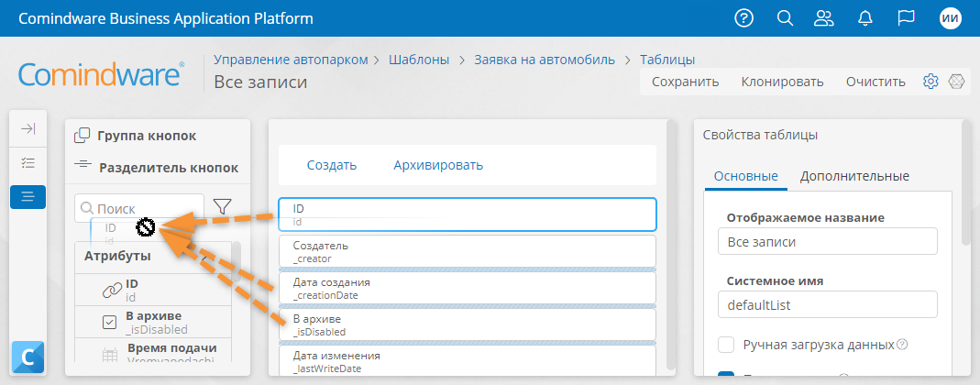Click the flag icon in header
This screenshot has height=385, width=980.
[906, 18]
